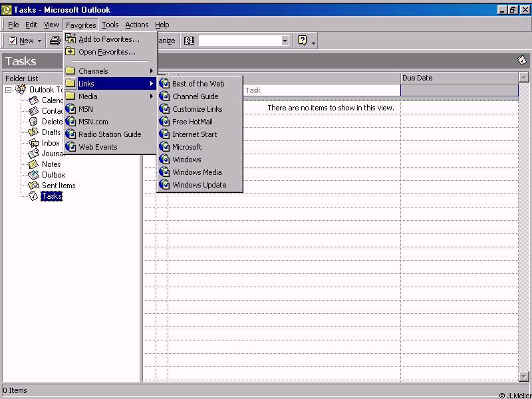Screen dimensions: 532x399
Task: Click the Outbox folder icon
Action: click(34, 175)
